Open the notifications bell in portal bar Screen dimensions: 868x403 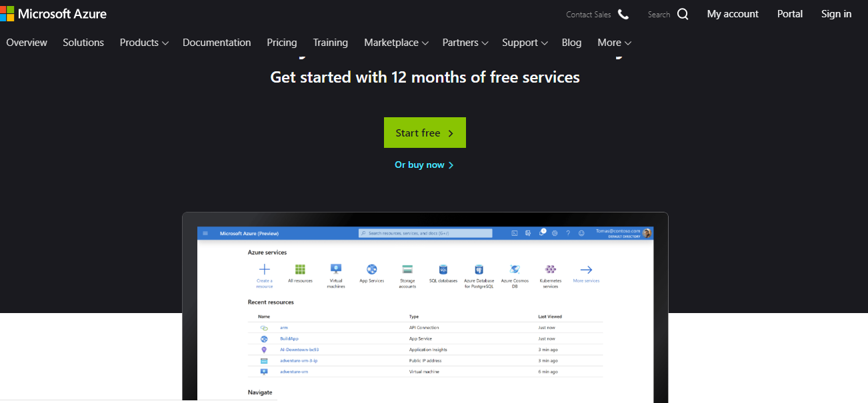(541, 232)
